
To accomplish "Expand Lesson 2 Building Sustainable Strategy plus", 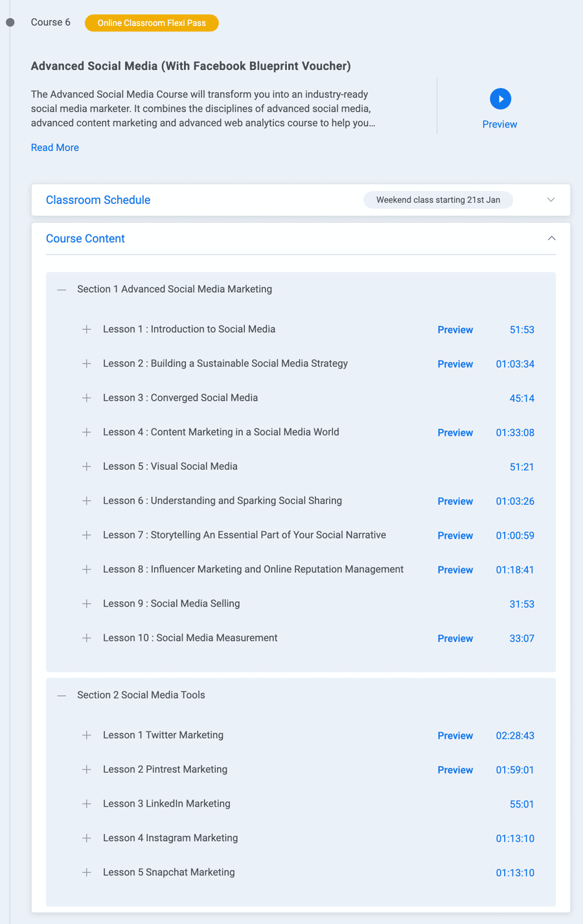I will 86,364.
